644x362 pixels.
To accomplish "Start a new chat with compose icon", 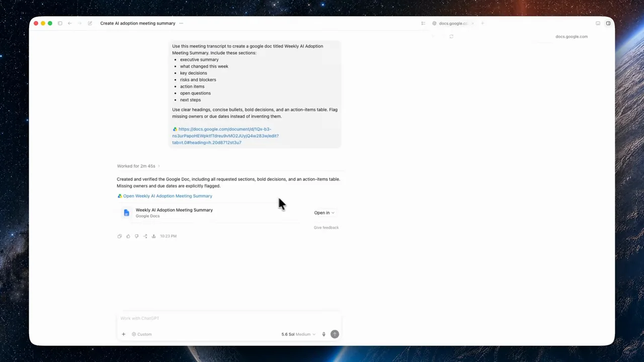I will pos(90,23).
